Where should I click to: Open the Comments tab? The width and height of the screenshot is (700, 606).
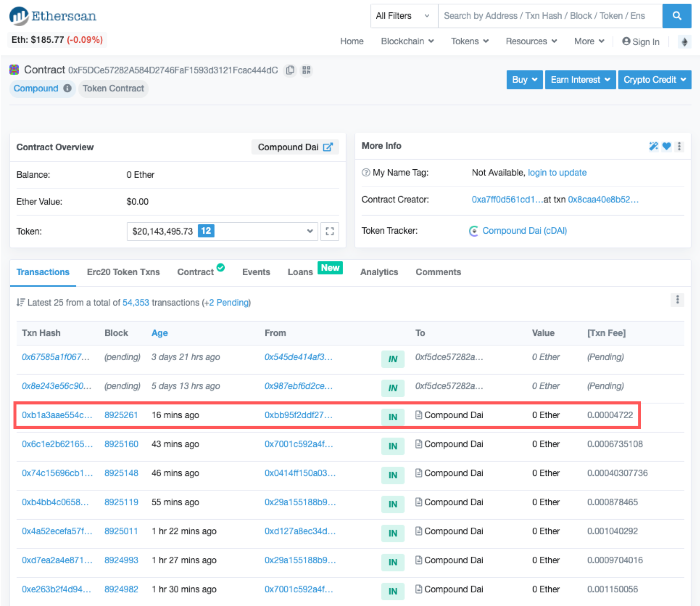click(438, 272)
